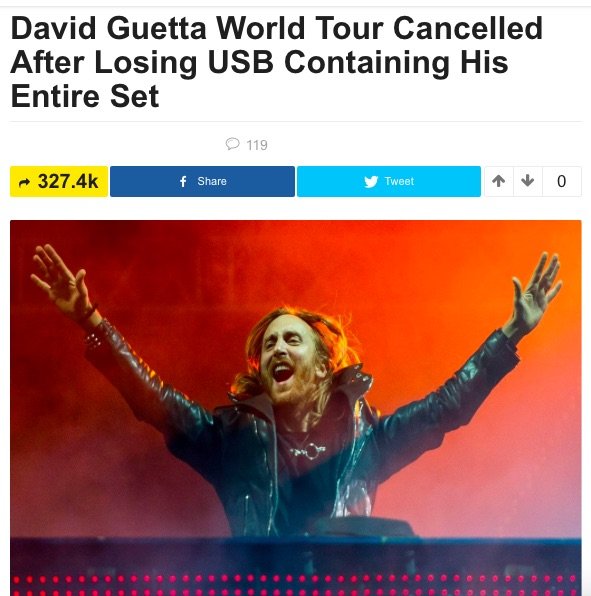
Task: Open the 119 comments link
Action: click(x=247, y=144)
